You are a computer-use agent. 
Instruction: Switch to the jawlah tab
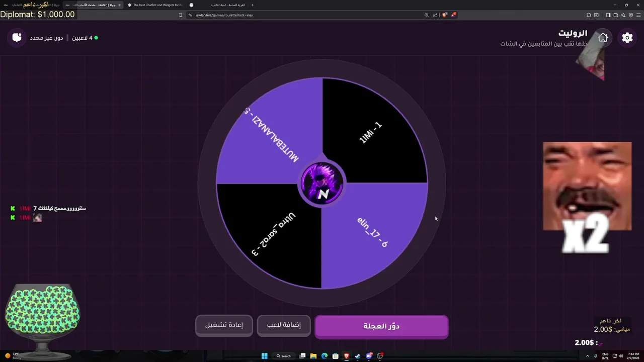93,5
